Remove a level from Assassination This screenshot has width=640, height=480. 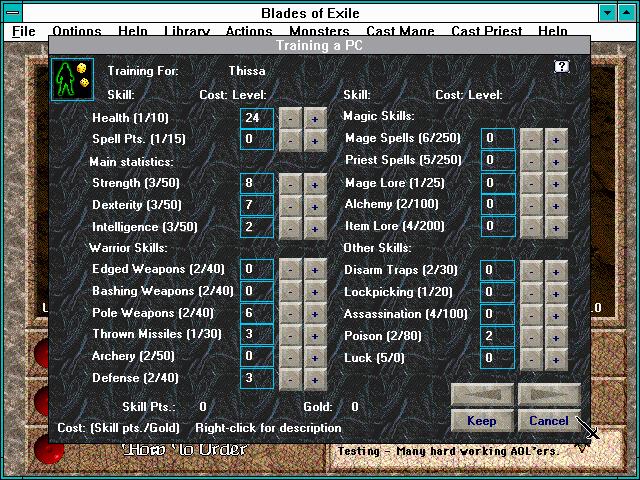531,316
